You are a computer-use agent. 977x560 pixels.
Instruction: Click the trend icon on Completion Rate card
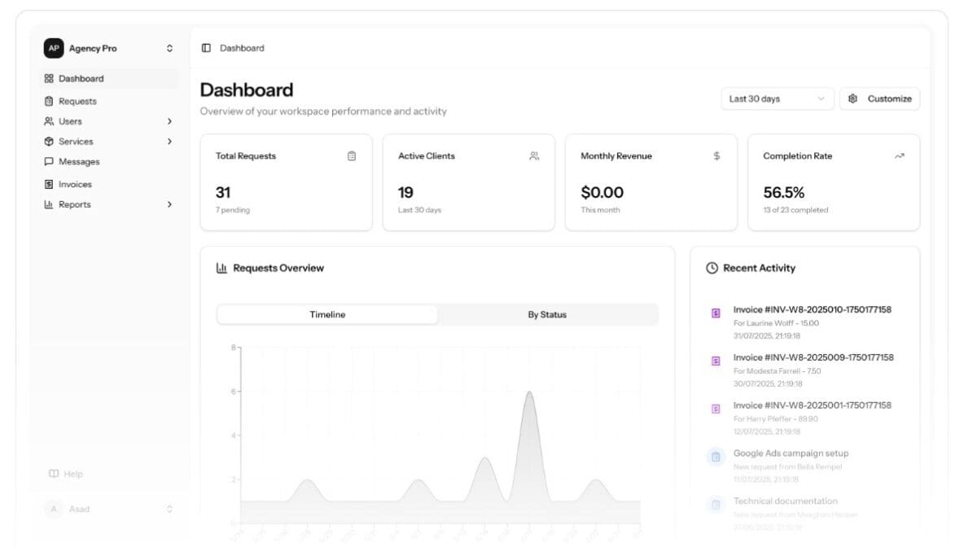point(899,155)
